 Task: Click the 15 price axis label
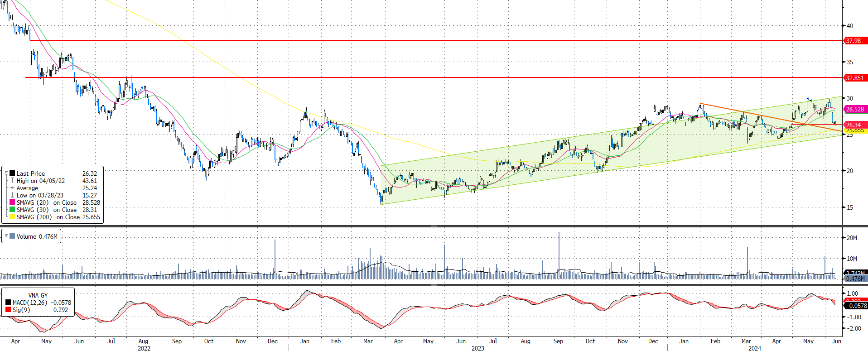pyautogui.click(x=850, y=207)
